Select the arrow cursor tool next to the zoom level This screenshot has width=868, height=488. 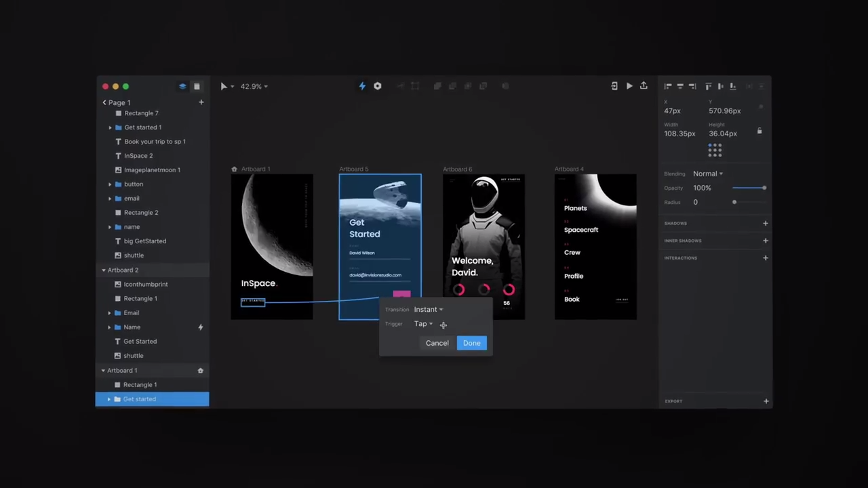point(224,86)
